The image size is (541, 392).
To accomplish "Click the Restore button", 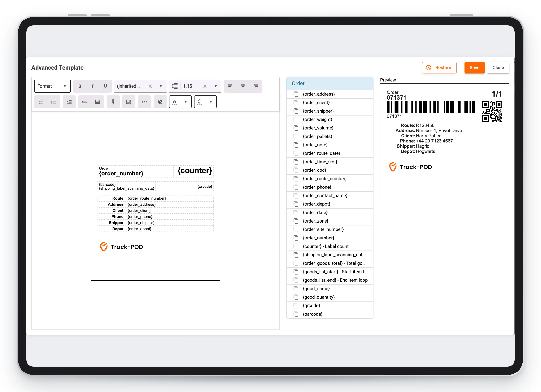I will tap(439, 68).
